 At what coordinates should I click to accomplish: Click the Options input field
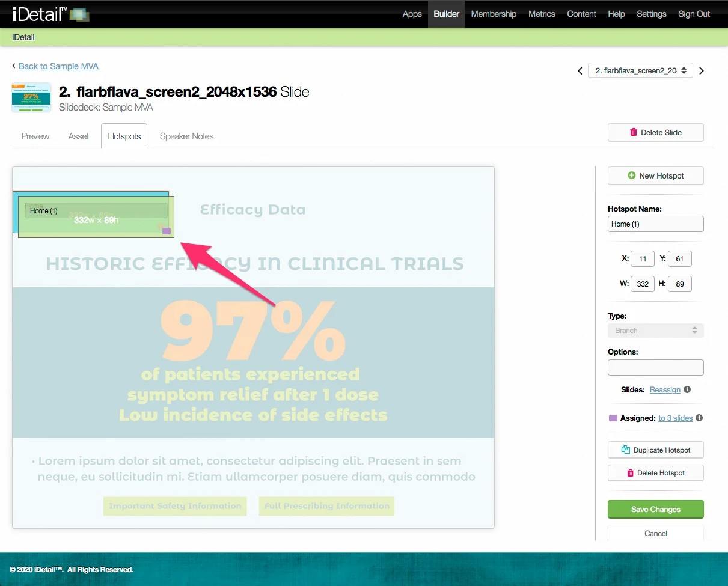(656, 367)
